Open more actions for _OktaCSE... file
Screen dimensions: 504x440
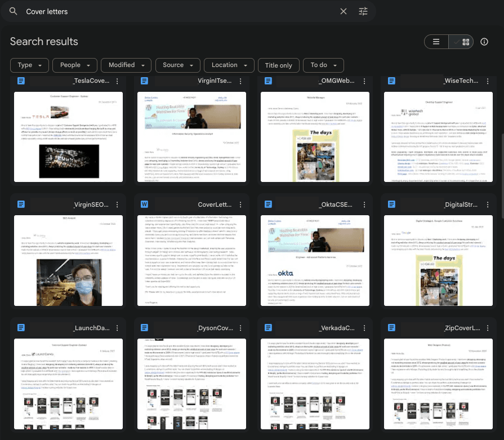tap(364, 205)
